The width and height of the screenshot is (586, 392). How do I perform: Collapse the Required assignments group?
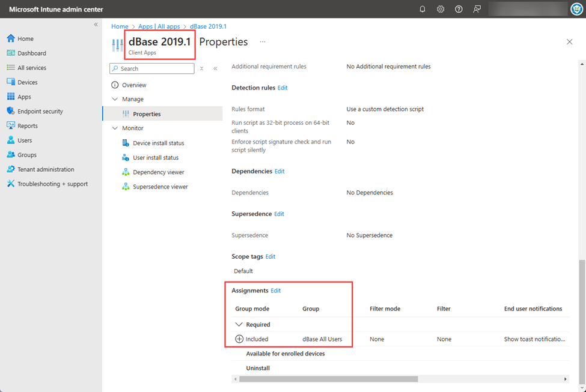239,324
